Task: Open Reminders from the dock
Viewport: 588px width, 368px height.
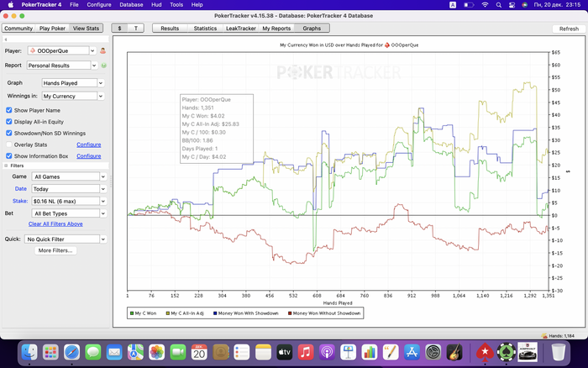Action: pos(242,352)
